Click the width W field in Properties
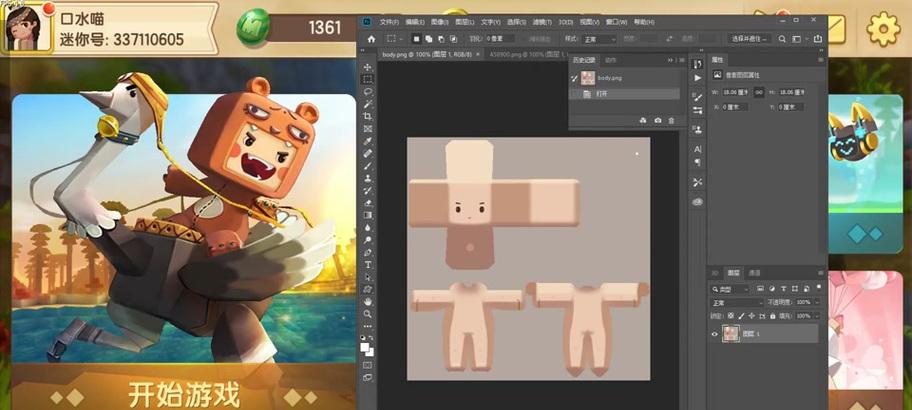The height and width of the screenshot is (410, 912). pos(735,92)
